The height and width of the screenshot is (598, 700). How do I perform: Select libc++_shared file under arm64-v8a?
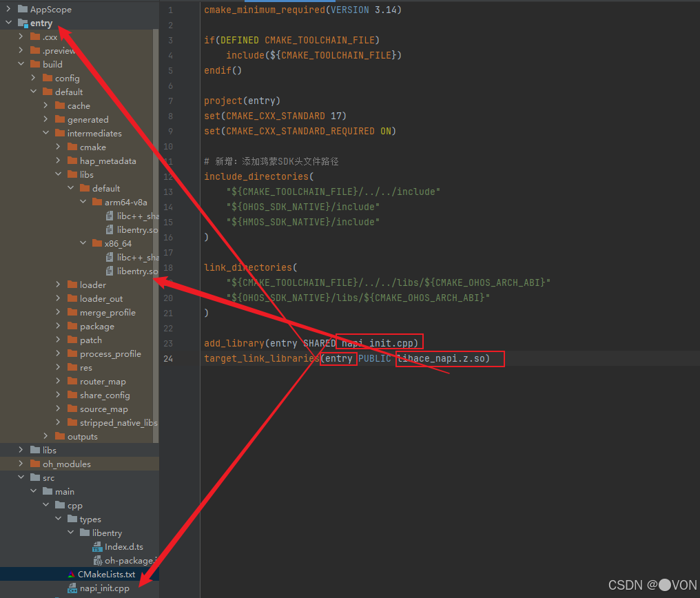pyautogui.click(x=79, y=216)
